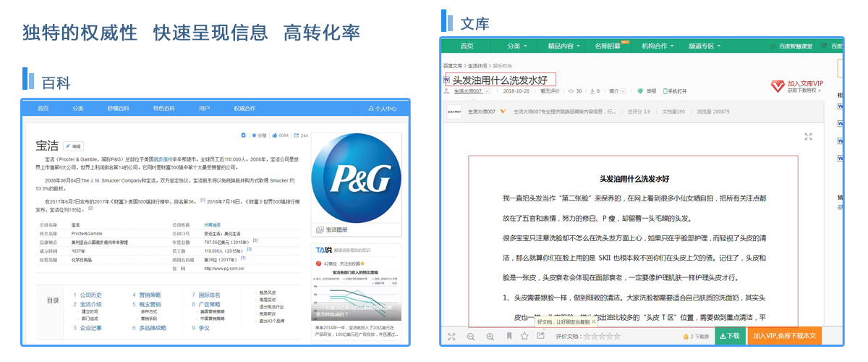This screenshot has width=868, height=362.
Task: Click the zoom in magnifier icon
Action: pos(490,337)
